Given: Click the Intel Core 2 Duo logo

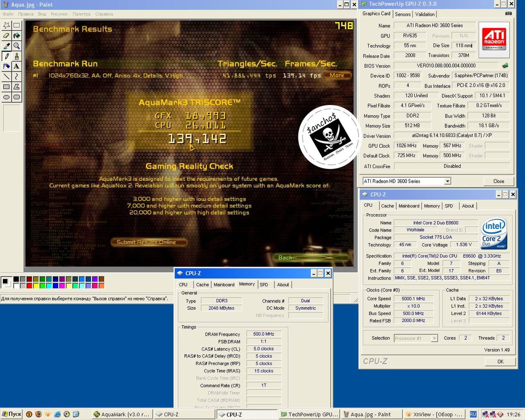Looking at the screenshot, I should point(494,234).
